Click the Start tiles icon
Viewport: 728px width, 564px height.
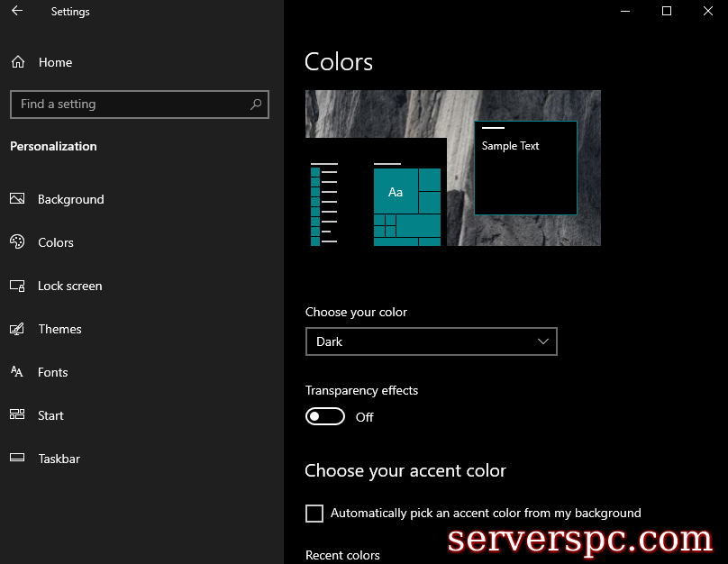coord(17,415)
